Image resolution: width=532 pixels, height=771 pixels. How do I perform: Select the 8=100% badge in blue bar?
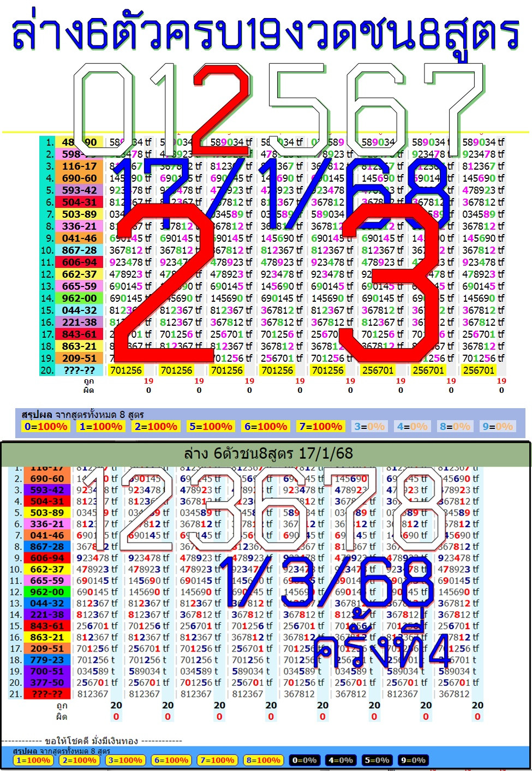click(263, 760)
